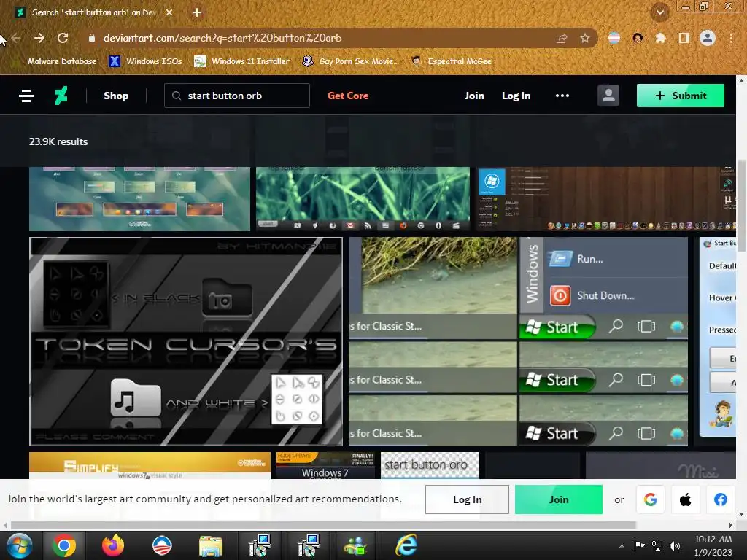Toggle the Chrome side panel icon
Viewport: 747px width, 560px height.
coord(684,38)
